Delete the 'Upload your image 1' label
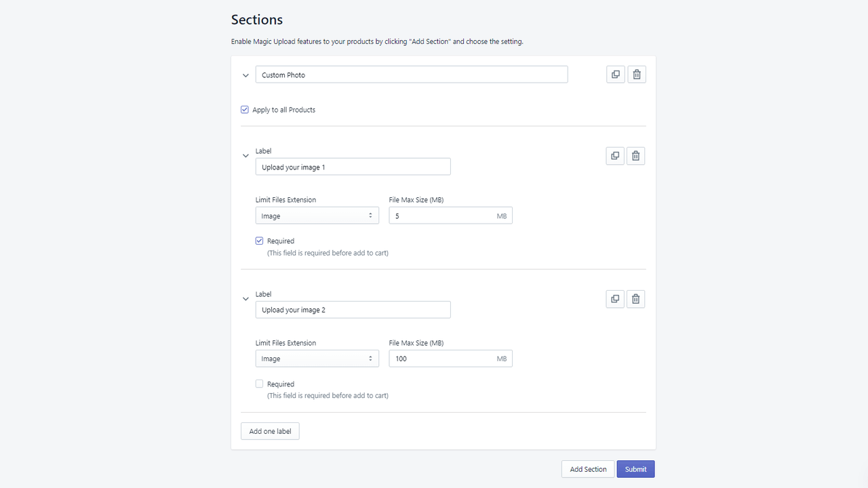Screen dimensions: 868x488 coord(635,156)
